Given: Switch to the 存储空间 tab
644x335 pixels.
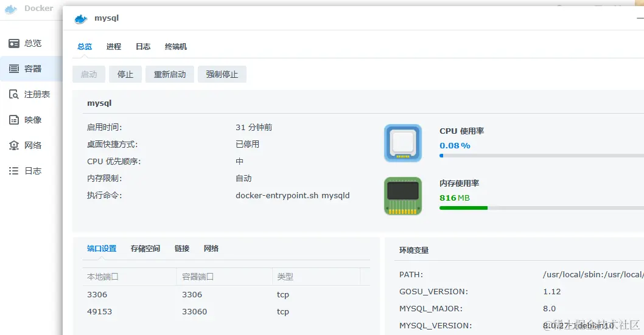Looking at the screenshot, I should point(145,249).
